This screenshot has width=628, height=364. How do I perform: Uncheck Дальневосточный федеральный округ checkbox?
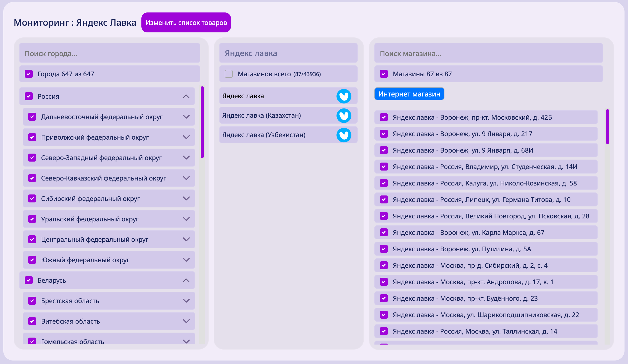tap(32, 117)
